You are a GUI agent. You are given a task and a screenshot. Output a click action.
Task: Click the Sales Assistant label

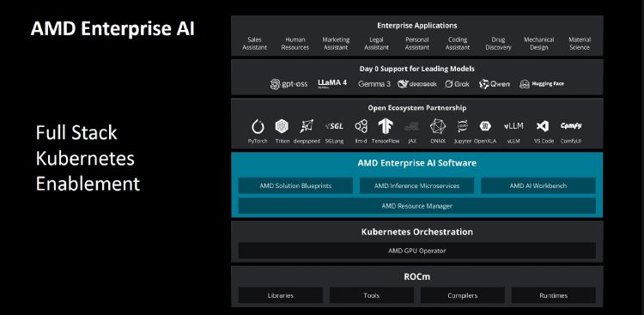coord(255,44)
